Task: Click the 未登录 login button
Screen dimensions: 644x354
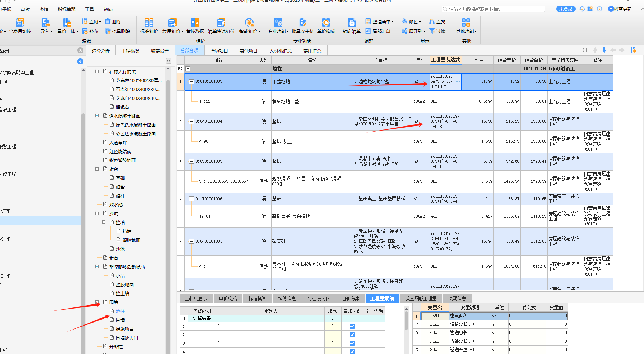Action: coord(566,9)
